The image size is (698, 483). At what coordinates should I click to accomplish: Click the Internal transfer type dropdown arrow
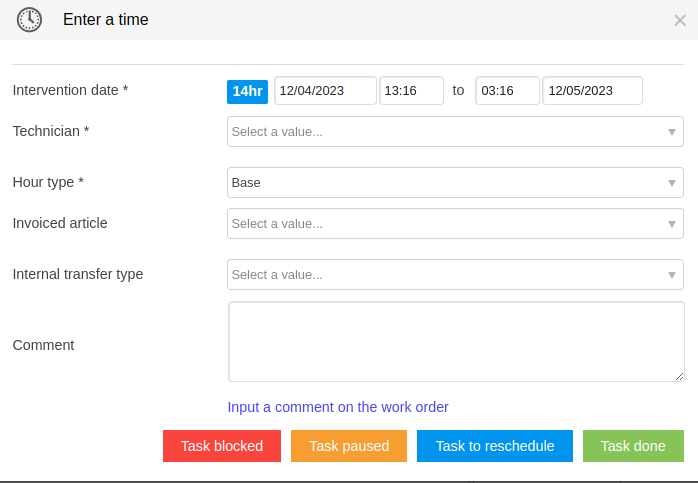click(x=672, y=275)
